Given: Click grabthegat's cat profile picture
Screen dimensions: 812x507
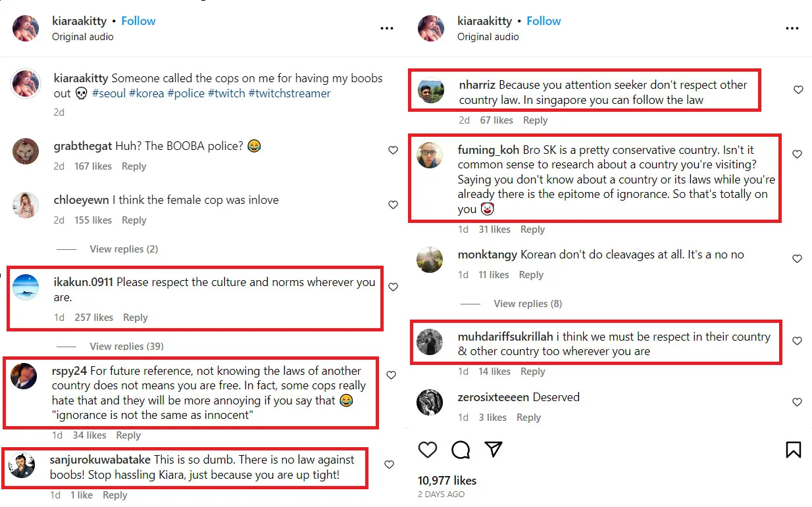Looking at the screenshot, I should coord(26,151).
